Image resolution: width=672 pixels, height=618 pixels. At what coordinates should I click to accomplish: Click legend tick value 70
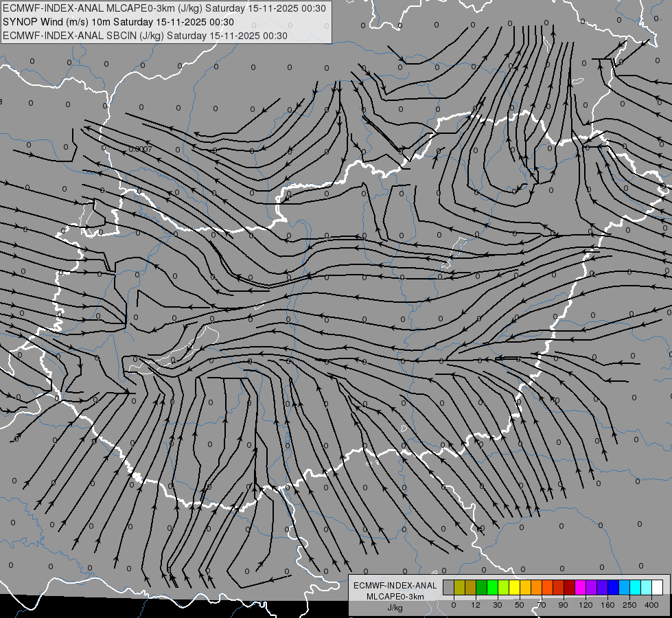point(542,605)
